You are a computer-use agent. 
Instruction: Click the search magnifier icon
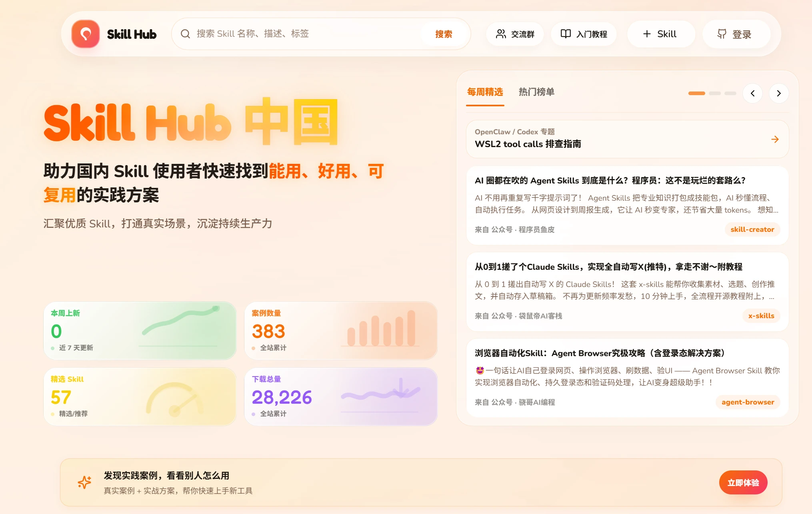click(x=185, y=34)
